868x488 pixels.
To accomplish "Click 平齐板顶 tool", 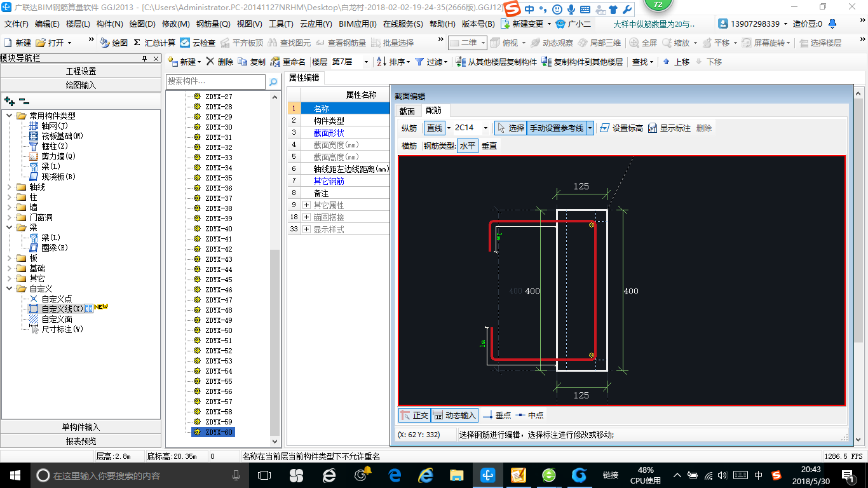I will pos(241,43).
